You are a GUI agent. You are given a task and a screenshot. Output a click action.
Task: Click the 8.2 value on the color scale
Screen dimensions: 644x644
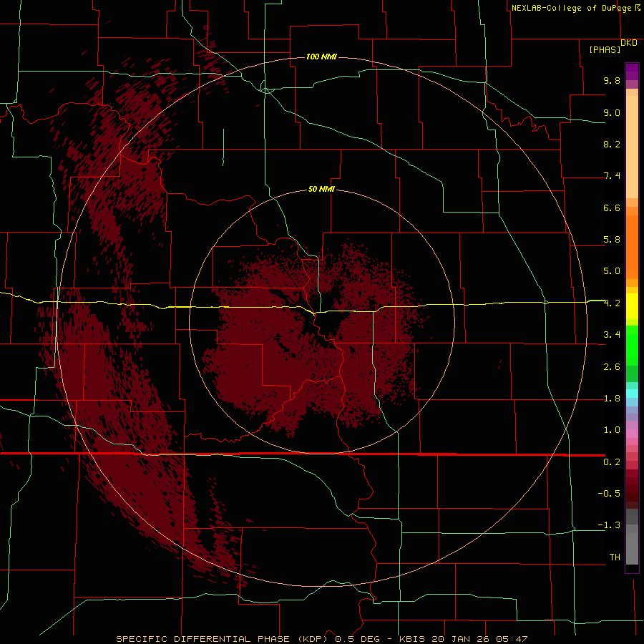[x=612, y=144]
